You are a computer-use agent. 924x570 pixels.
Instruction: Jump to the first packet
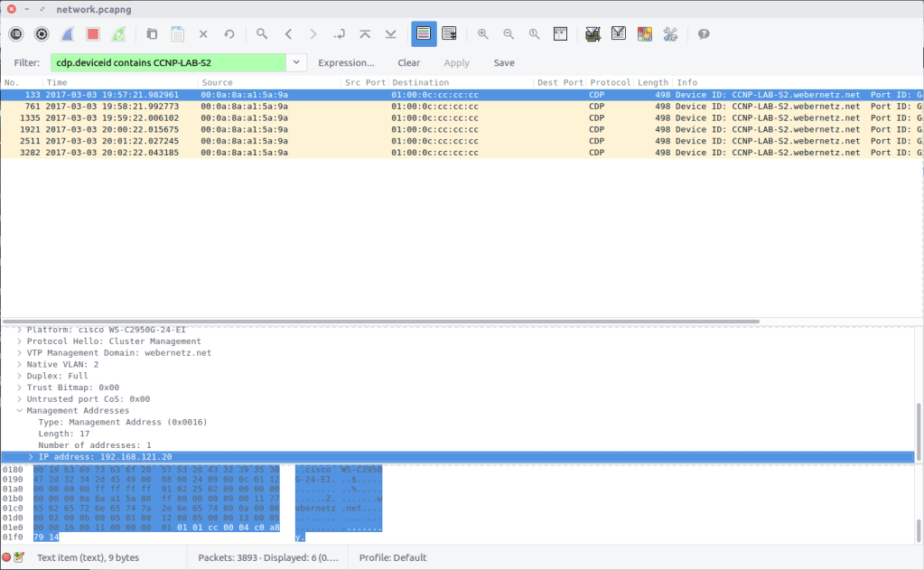(365, 34)
